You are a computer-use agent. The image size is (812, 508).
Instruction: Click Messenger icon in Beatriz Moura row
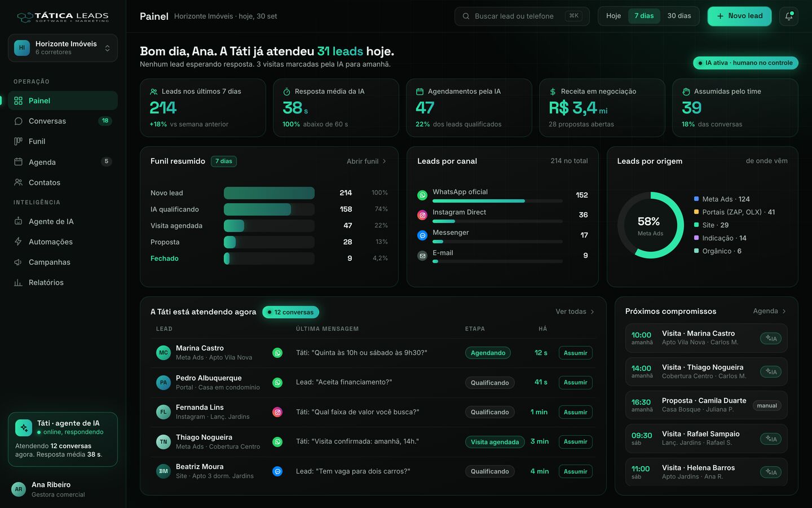click(277, 471)
